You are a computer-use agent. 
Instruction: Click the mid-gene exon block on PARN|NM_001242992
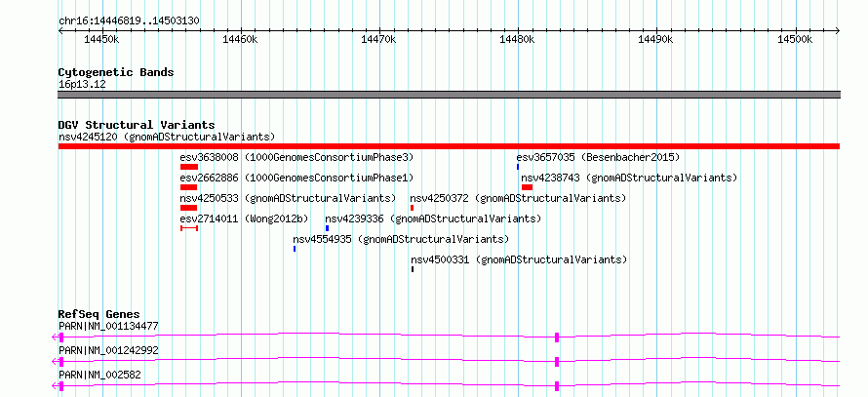557,362
